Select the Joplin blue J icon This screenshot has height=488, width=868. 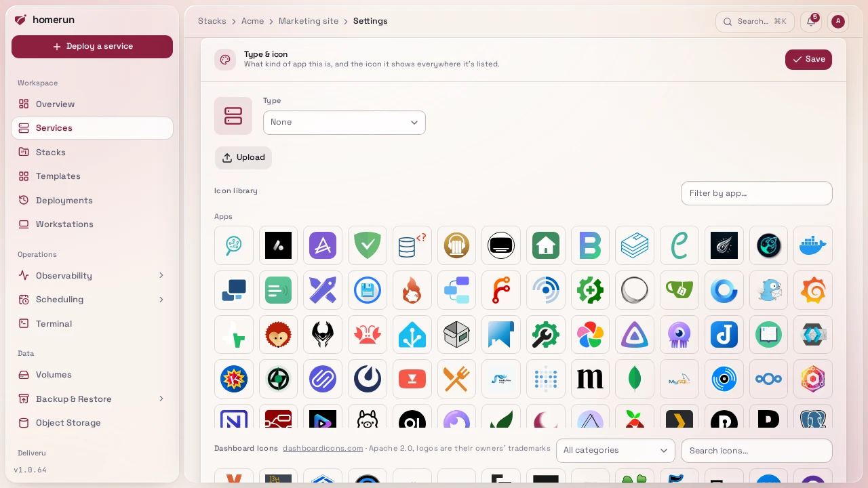724,335
